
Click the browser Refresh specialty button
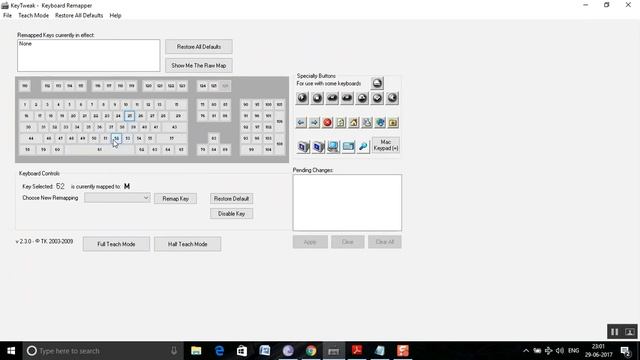tap(340, 122)
